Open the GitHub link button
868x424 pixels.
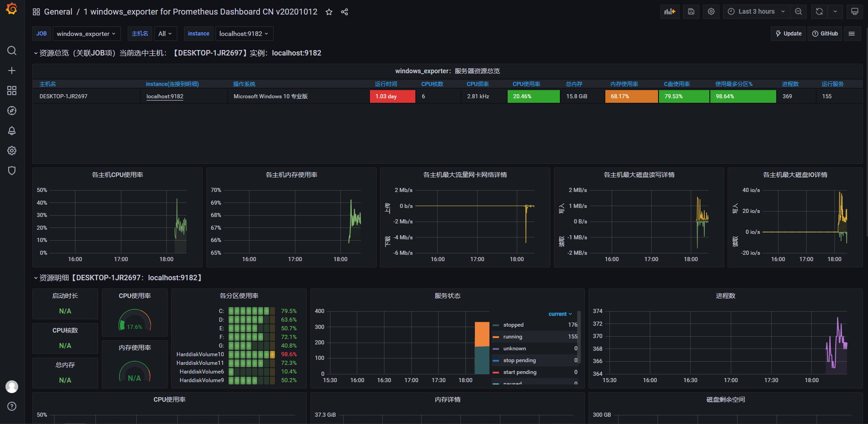tap(825, 33)
